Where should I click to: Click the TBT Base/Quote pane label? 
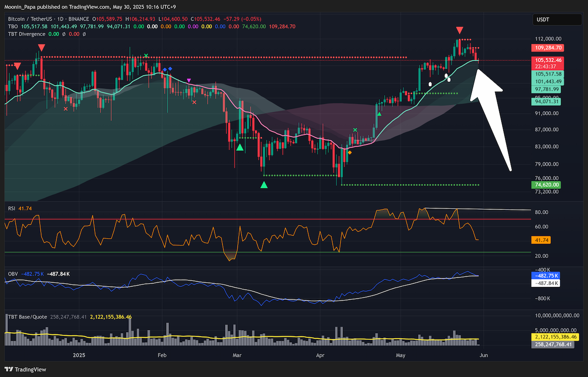click(27, 317)
